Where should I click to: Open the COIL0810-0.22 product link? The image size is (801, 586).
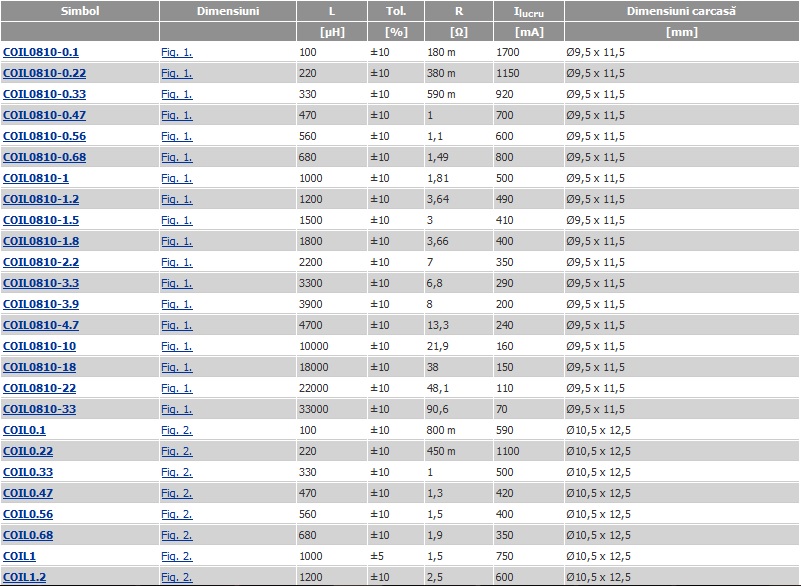[x=44, y=73]
